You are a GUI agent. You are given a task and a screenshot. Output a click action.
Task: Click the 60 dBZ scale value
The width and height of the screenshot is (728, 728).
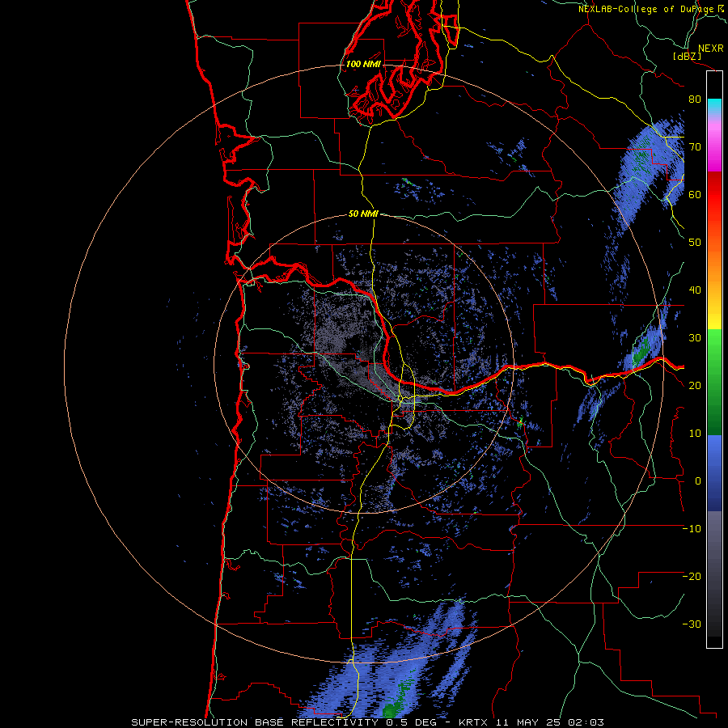[x=695, y=194]
